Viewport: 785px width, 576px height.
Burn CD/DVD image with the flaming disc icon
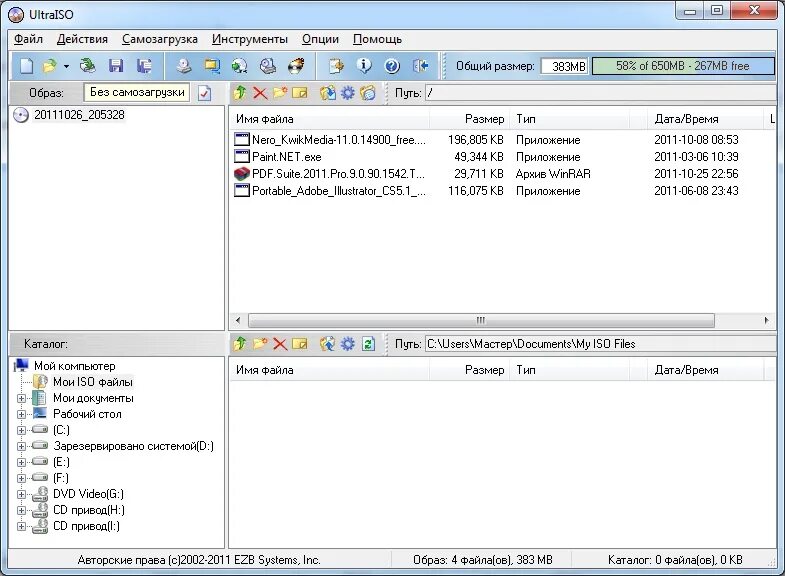(296, 66)
